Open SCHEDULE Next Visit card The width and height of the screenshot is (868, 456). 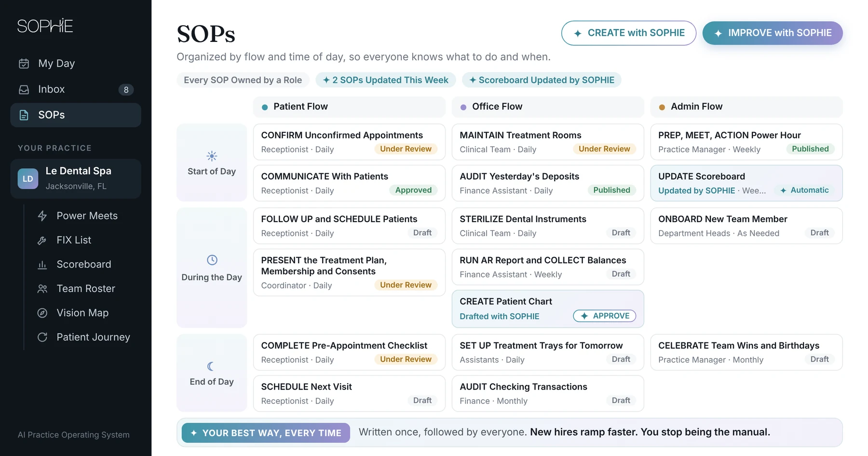pos(349,394)
